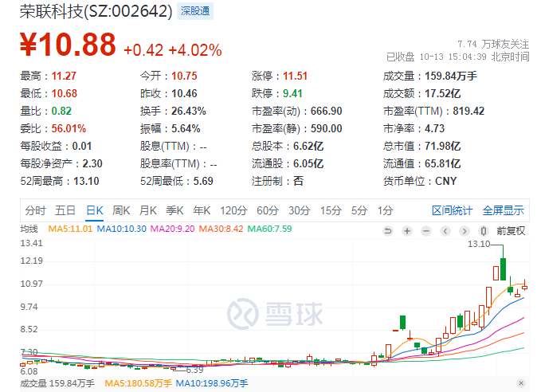The image size is (541, 392).
Task: Click the 6.39 low marker on chart
Action: tap(194, 370)
